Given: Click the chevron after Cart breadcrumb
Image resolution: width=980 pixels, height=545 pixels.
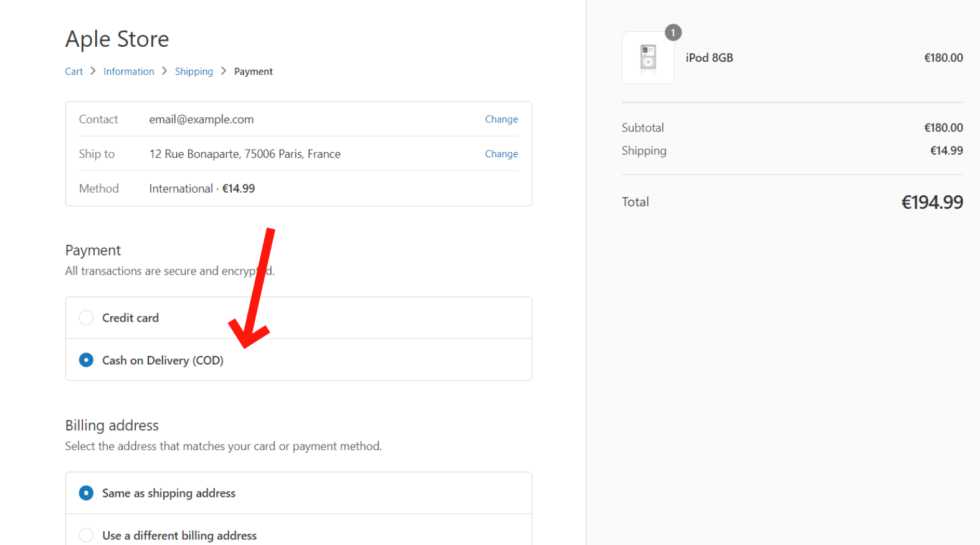Looking at the screenshot, I should 93,71.
